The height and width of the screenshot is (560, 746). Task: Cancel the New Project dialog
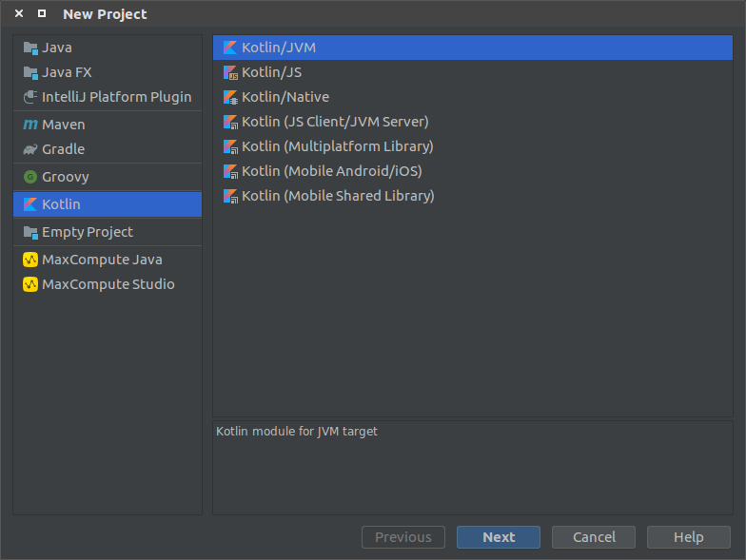click(x=594, y=537)
